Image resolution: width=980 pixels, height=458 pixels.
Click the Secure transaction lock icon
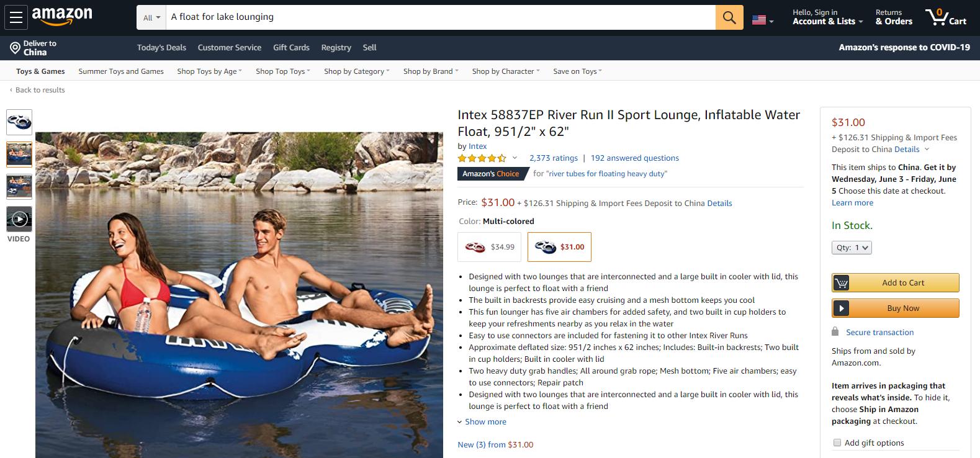pos(835,332)
